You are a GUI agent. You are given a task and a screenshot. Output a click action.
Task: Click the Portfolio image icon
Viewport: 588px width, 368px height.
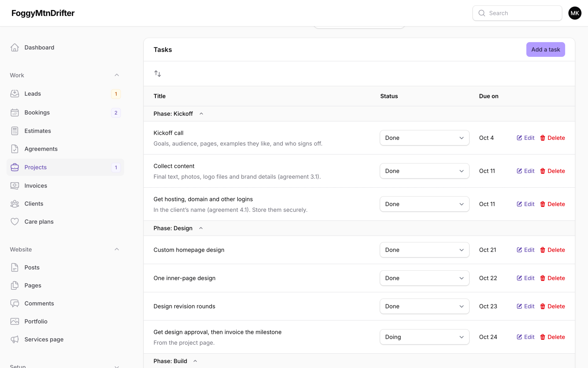[x=15, y=321]
